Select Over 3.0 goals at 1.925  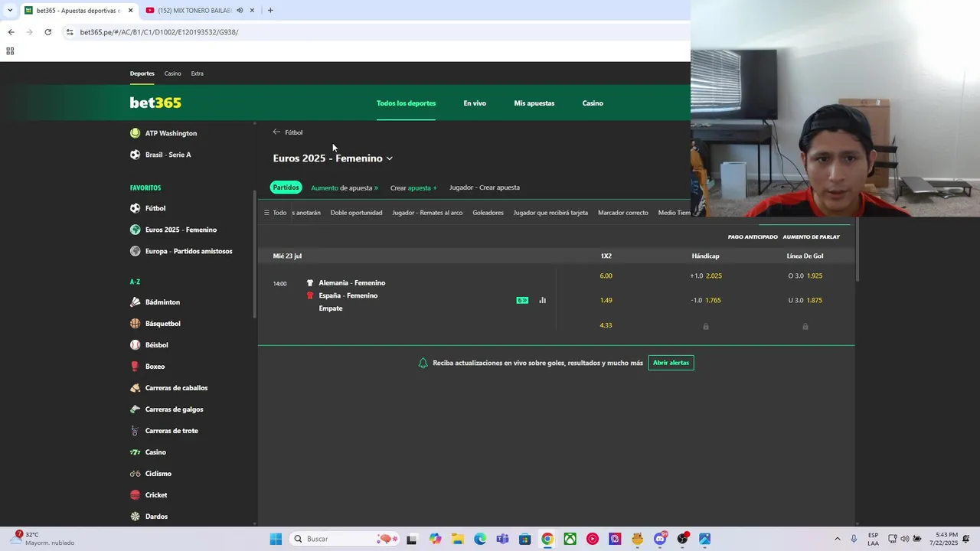point(805,275)
